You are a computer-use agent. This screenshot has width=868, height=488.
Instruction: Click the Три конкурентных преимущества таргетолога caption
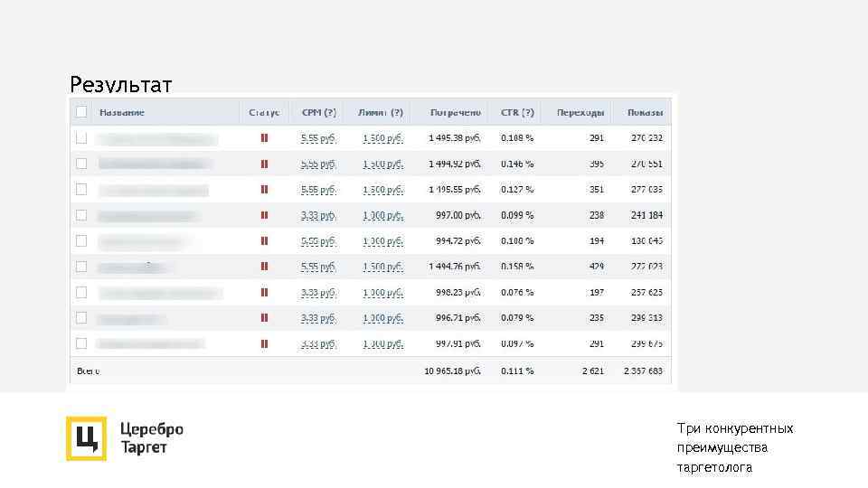click(x=734, y=447)
